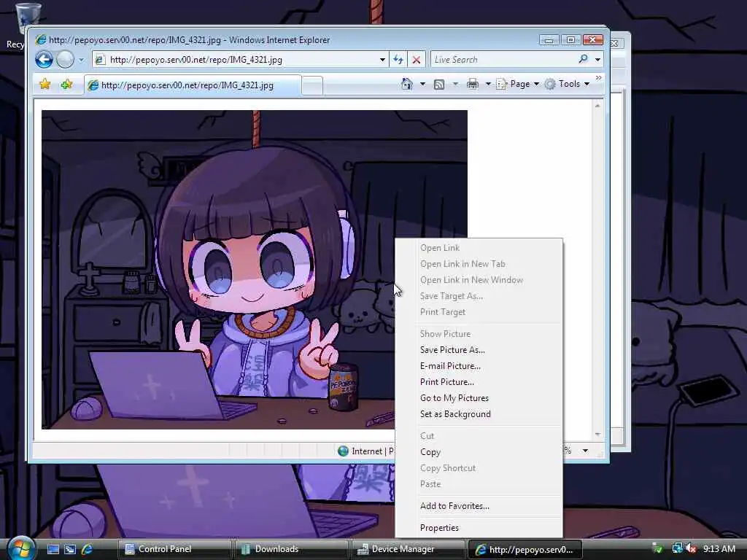The height and width of the screenshot is (560, 747).
Task: Refresh the page with the Refresh icon
Action: pyautogui.click(x=398, y=60)
